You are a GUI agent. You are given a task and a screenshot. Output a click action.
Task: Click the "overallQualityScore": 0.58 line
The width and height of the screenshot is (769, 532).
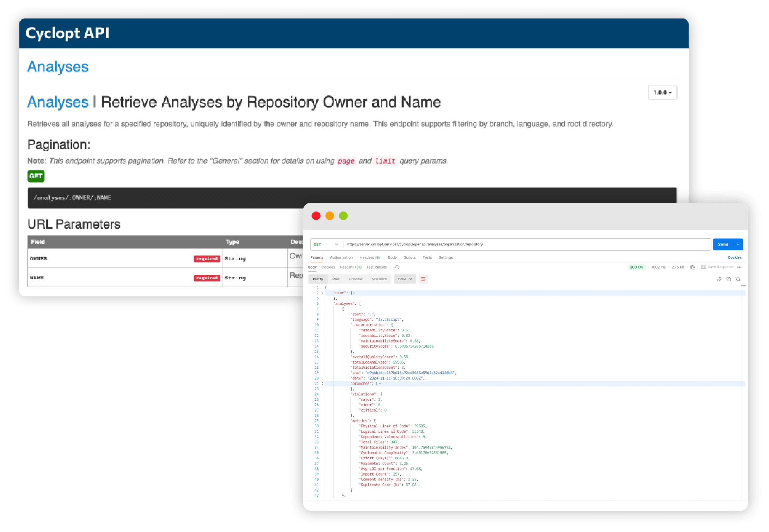pyautogui.click(x=380, y=357)
